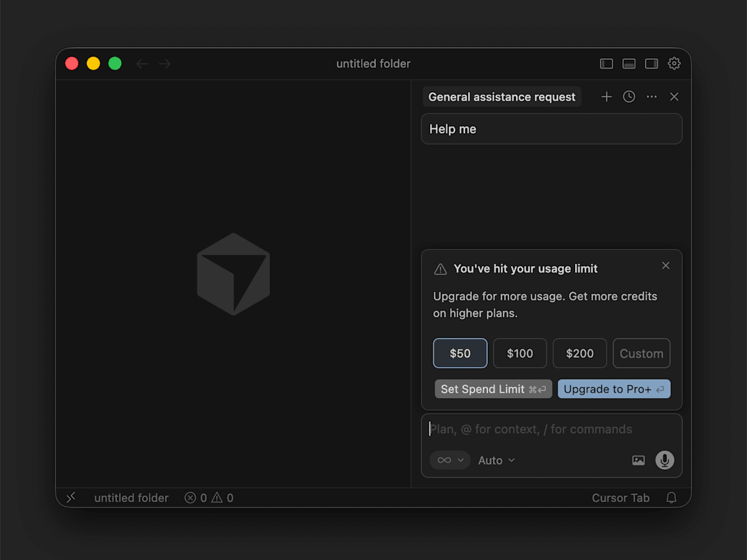Select the $100 spend option
Image resolution: width=747 pixels, height=560 pixels.
coord(520,353)
